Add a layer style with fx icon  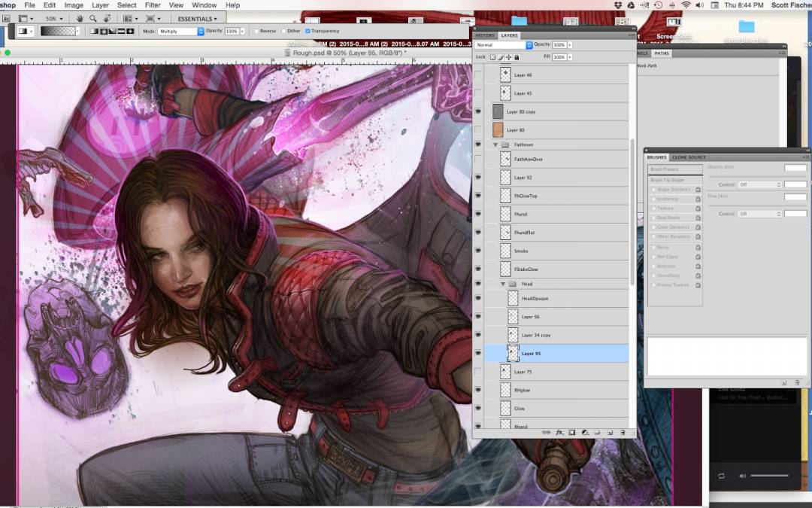coord(559,432)
